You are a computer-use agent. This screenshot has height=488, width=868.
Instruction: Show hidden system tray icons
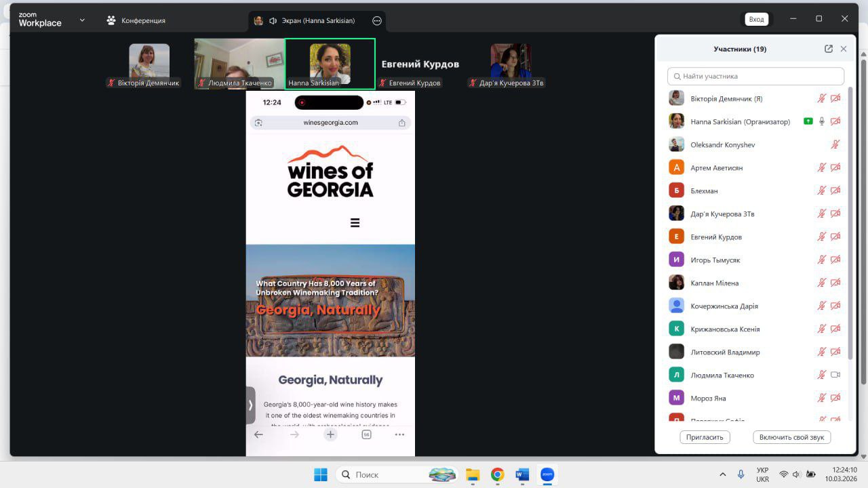pyautogui.click(x=722, y=474)
